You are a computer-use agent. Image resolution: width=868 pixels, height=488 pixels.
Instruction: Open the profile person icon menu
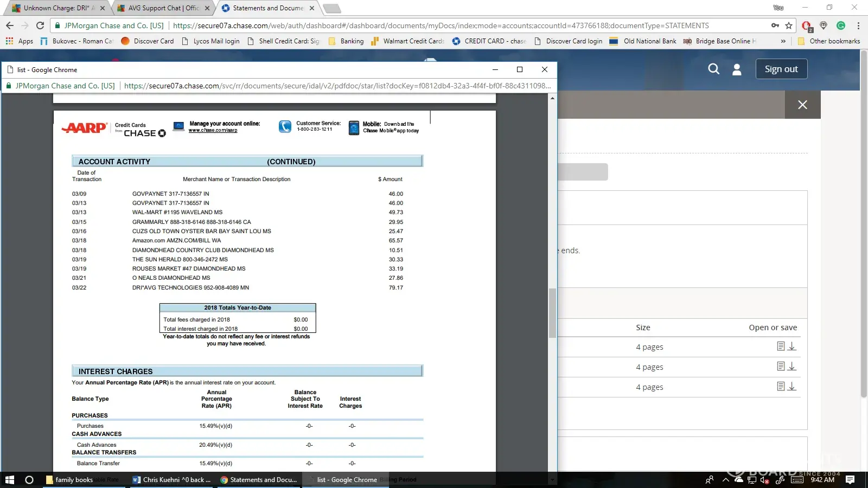737,69
